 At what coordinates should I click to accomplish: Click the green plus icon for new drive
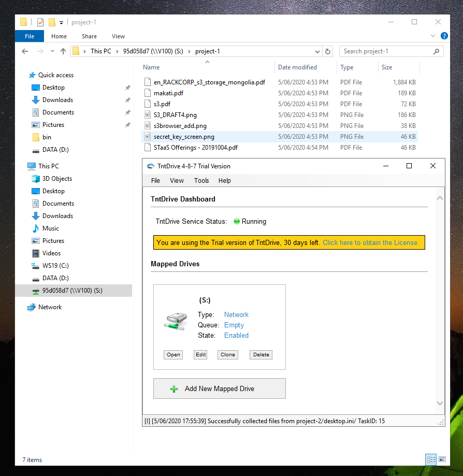(174, 389)
